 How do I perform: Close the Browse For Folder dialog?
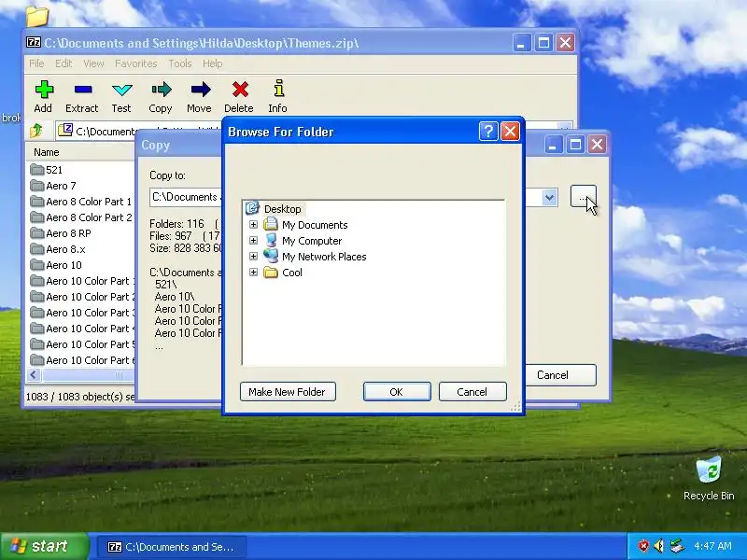510,131
